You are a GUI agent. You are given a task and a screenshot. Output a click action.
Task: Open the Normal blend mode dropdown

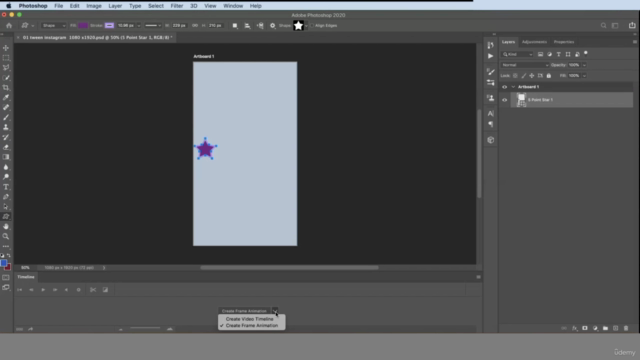tap(525, 65)
